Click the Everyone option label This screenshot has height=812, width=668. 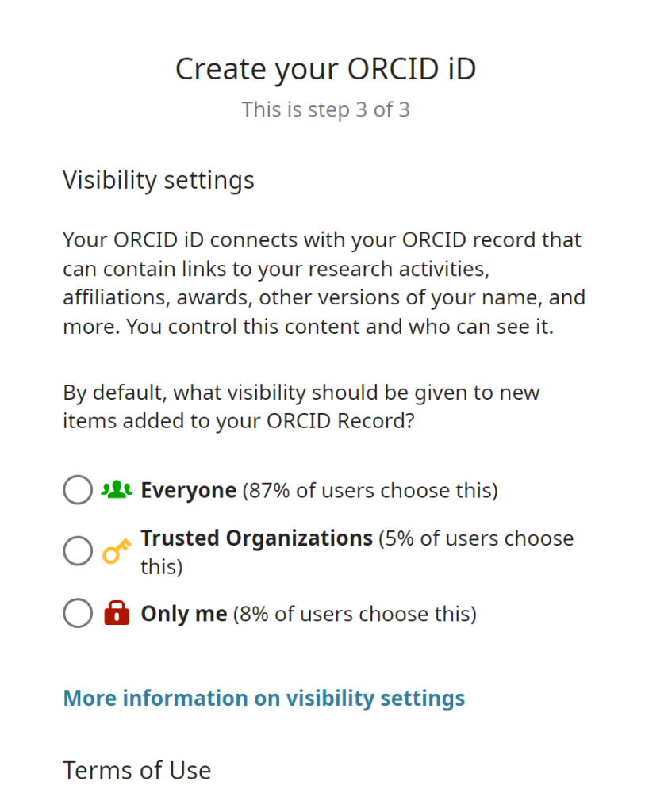coord(189,489)
